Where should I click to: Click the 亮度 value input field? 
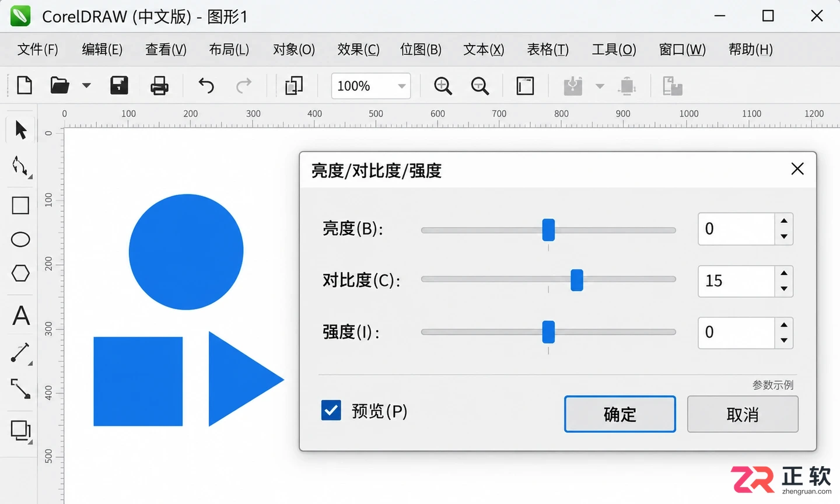coord(736,229)
